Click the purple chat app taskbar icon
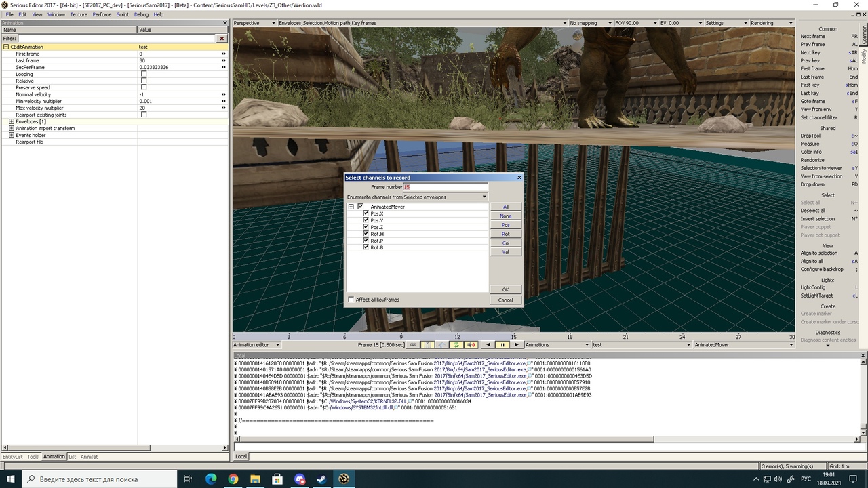868x488 pixels. point(300,479)
